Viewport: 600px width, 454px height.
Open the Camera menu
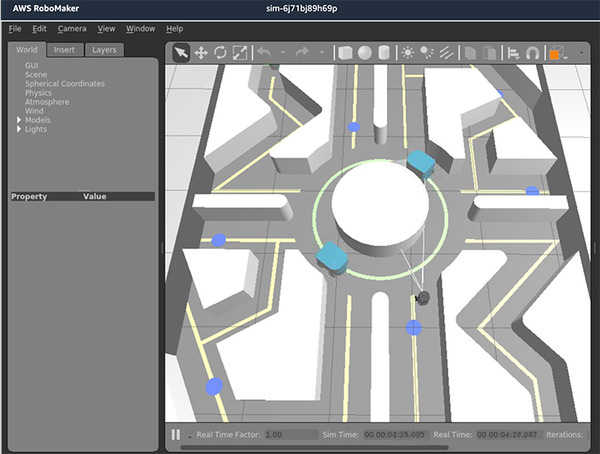(x=71, y=29)
